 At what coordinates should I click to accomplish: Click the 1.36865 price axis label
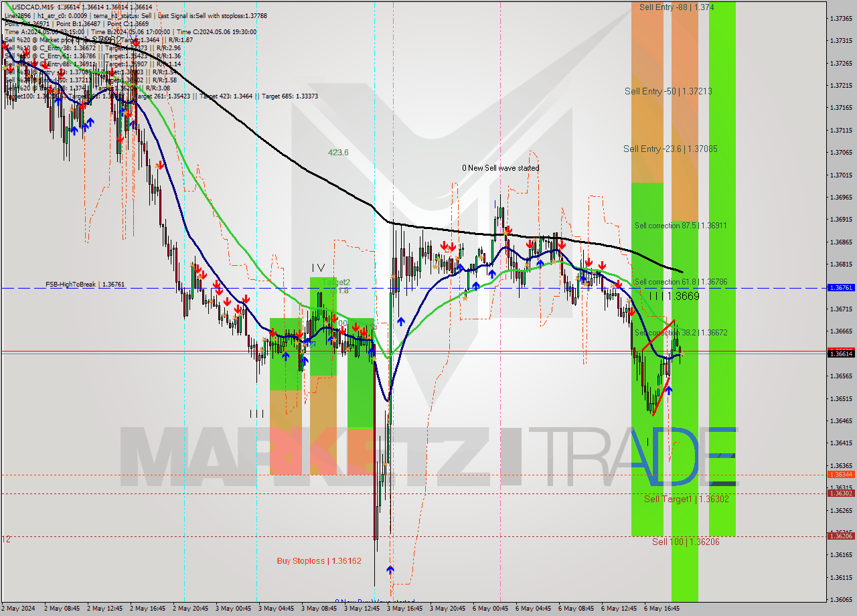click(x=841, y=242)
